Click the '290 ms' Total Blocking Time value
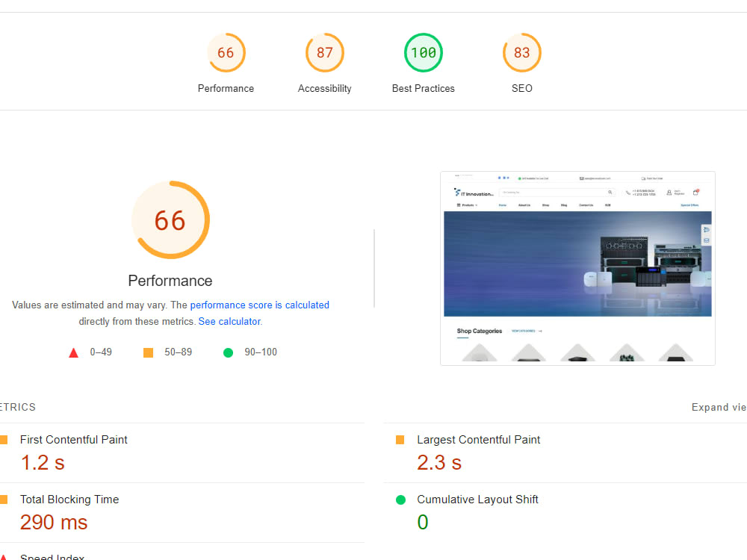The height and width of the screenshot is (560, 747). click(54, 523)
